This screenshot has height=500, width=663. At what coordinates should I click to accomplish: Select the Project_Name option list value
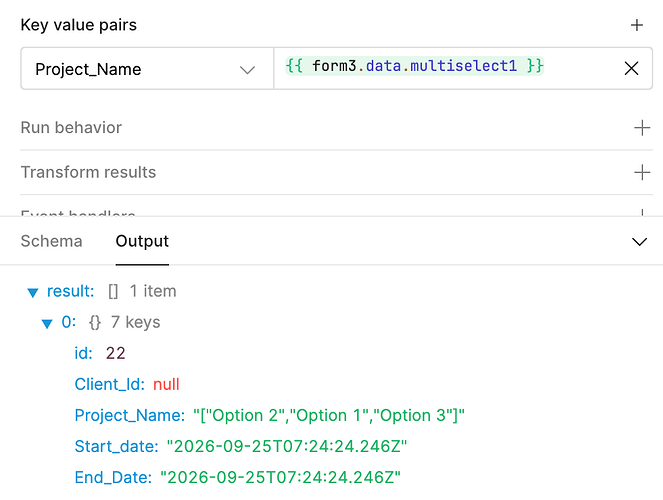pos(329,415)
